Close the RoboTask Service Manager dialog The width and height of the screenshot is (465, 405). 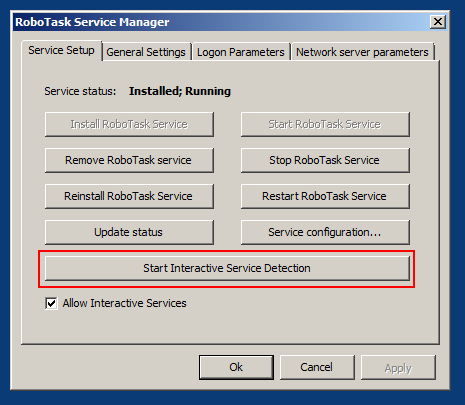(x=438, y=22)
